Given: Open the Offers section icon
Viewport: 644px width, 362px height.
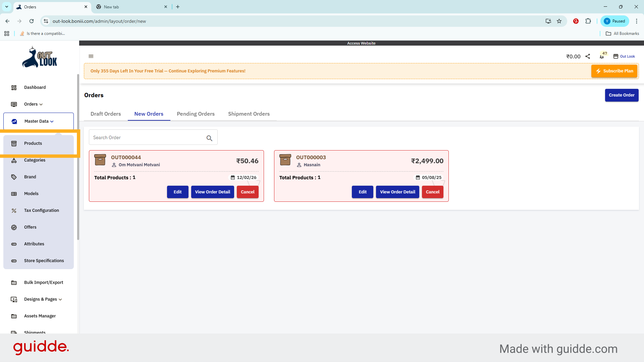Looking at the screenshot, I should [x=14, y=227].
